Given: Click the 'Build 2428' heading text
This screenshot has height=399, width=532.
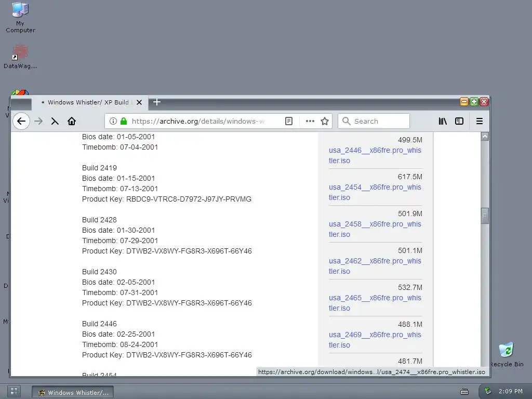Looking at the screenshot, I should (x=99, y=220).
